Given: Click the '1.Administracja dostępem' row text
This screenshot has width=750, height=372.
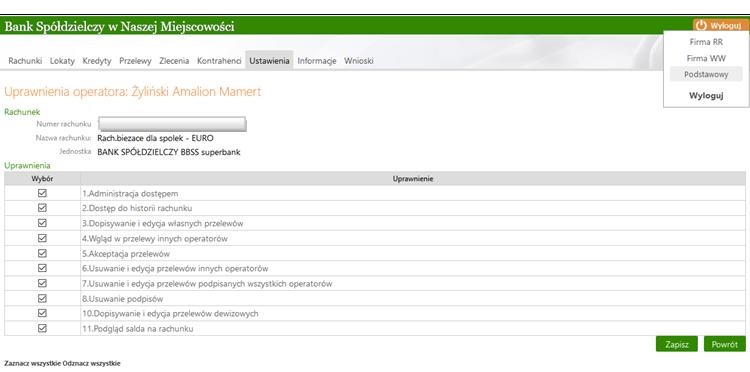Looking at the screenshot, I should pos(130,194).
